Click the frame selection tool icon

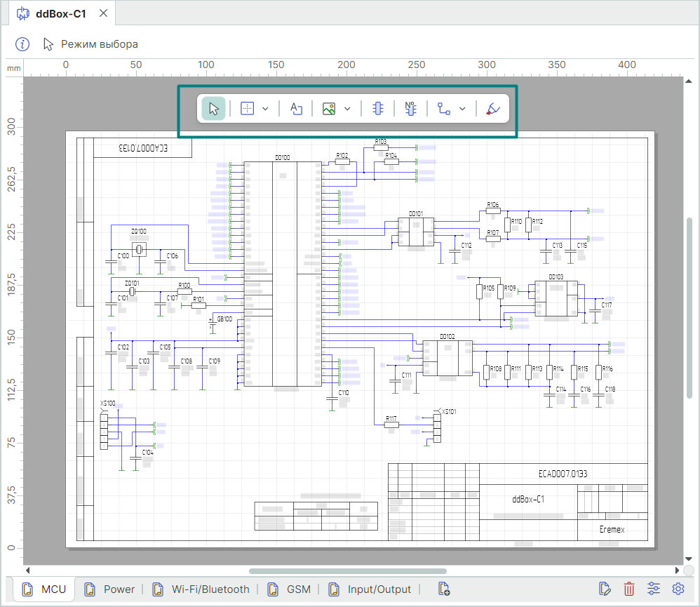[247, 109]
